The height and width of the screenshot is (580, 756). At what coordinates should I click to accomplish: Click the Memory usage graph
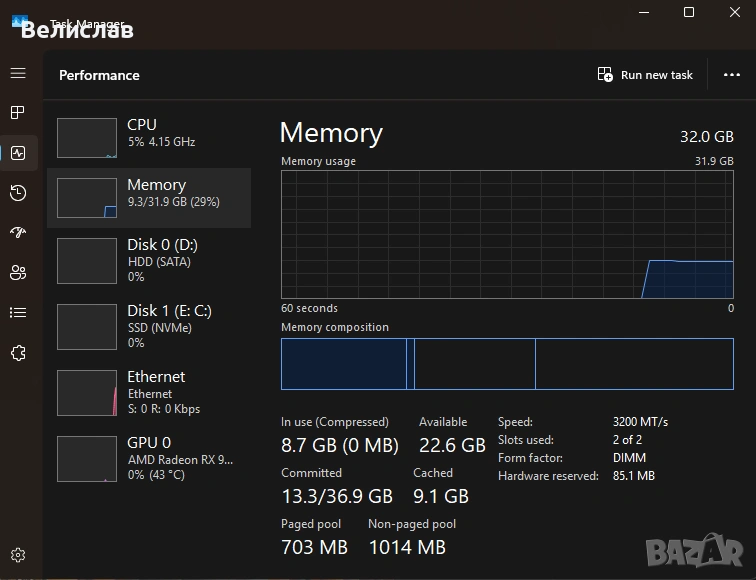[x=507, y=234]
